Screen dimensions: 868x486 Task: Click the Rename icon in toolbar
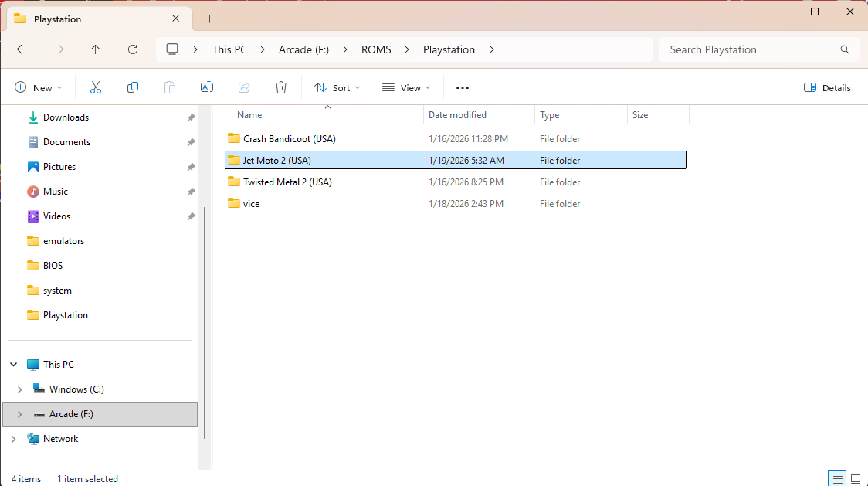pyautogui.click(x=207, y=88)
